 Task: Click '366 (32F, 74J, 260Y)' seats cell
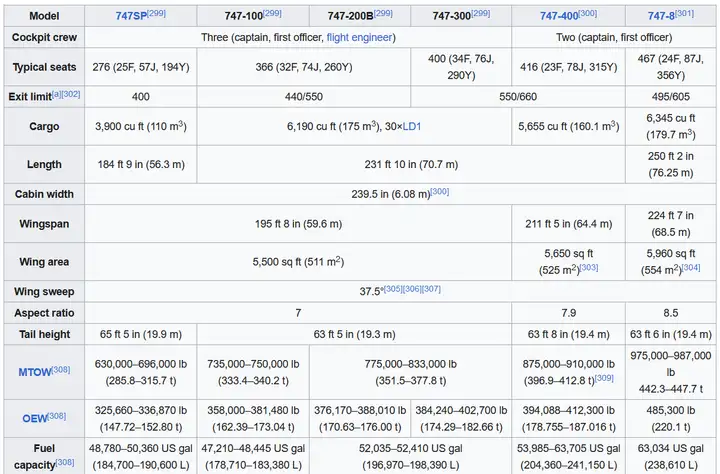pyautogui.click(x=304, y=67)
